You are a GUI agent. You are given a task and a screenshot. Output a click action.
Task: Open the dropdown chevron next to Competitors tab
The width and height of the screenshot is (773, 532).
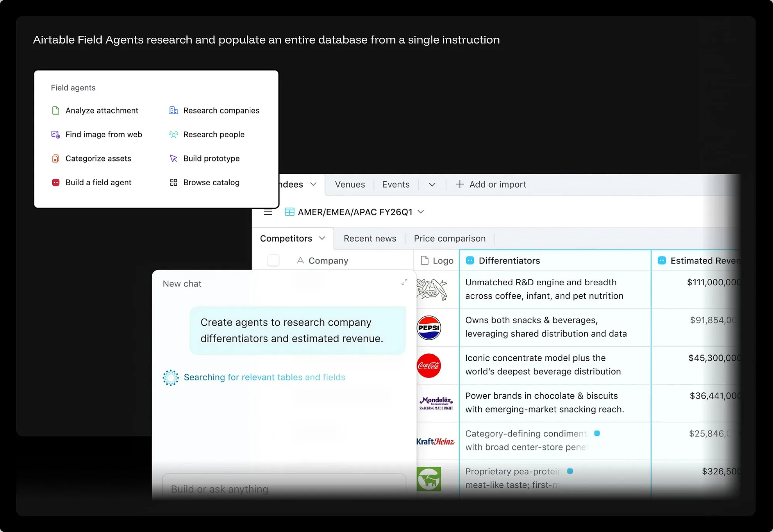(322, 238)
